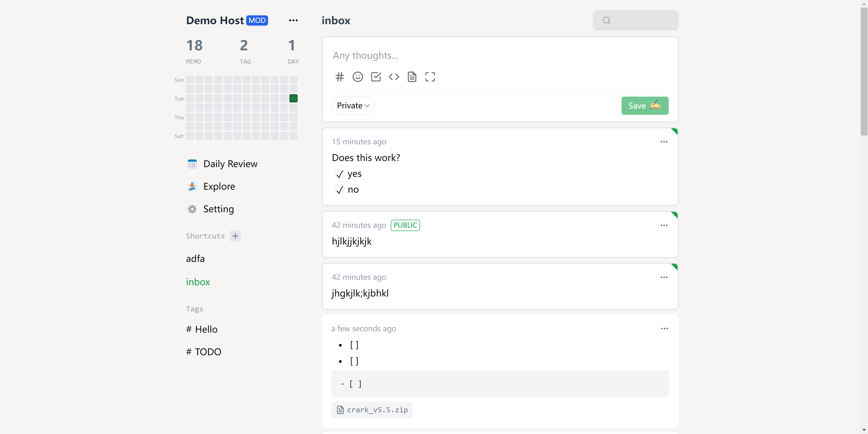
Task: Select the dark green activity square on Tuesday
Action: [293, 98]
